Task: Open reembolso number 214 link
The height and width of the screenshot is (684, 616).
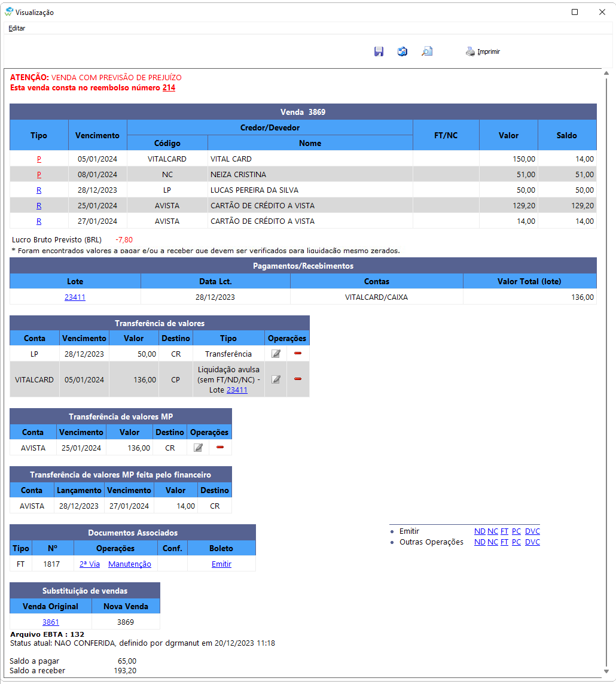Action: tap(169, 88)
